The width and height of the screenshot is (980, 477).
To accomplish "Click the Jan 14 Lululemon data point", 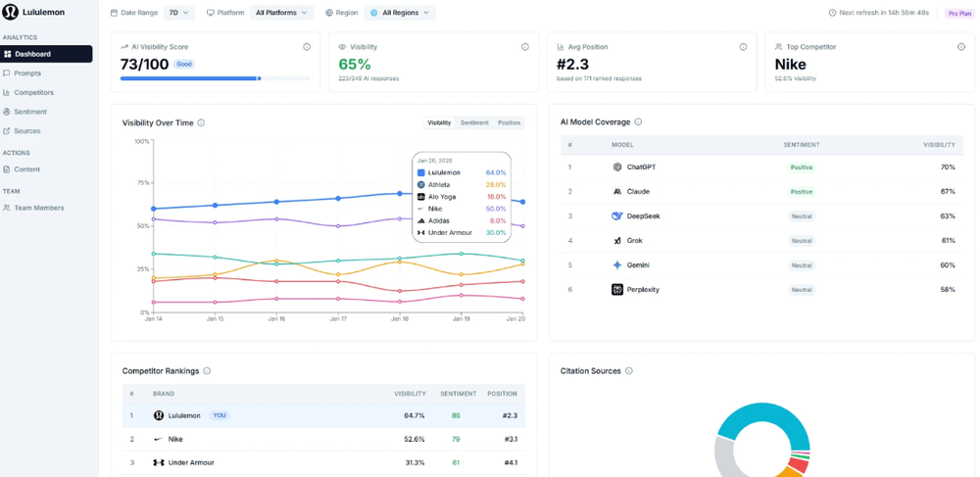I will click(154, 209).
